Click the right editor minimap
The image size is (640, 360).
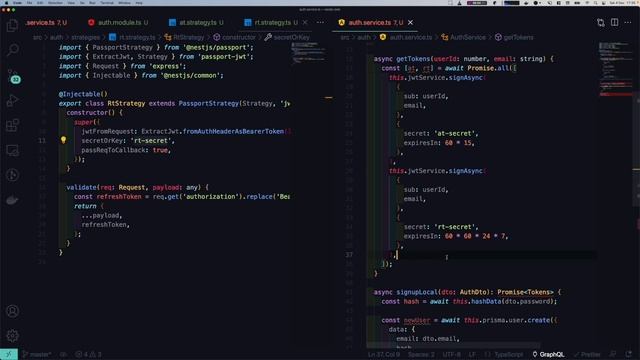616,69
